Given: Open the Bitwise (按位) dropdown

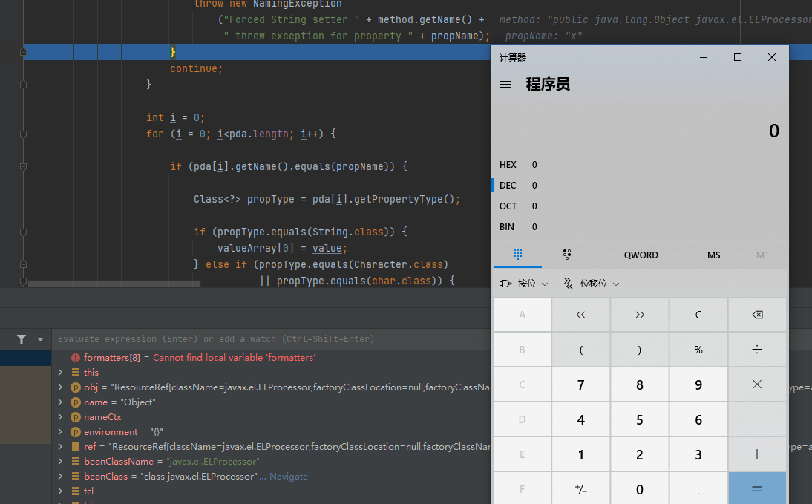Looking at the screenshot, I should coord(523,284).
